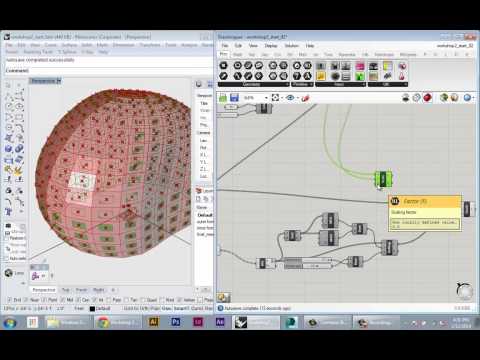Click the Grasshopper canvas compass widget
Image resolution: width=480 pixels, height=360 pixels.
coord(464,291)
